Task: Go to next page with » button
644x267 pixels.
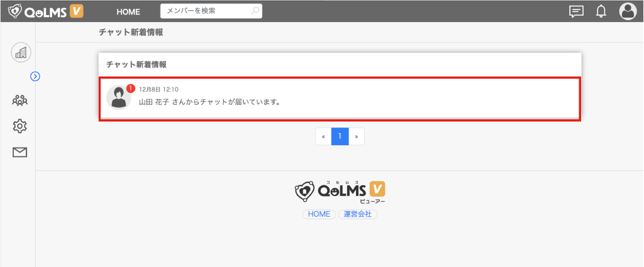Action: 356,136
